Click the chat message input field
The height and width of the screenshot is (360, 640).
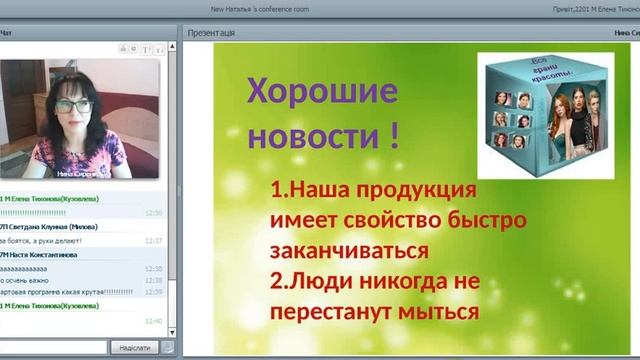(x=53, y=348)
